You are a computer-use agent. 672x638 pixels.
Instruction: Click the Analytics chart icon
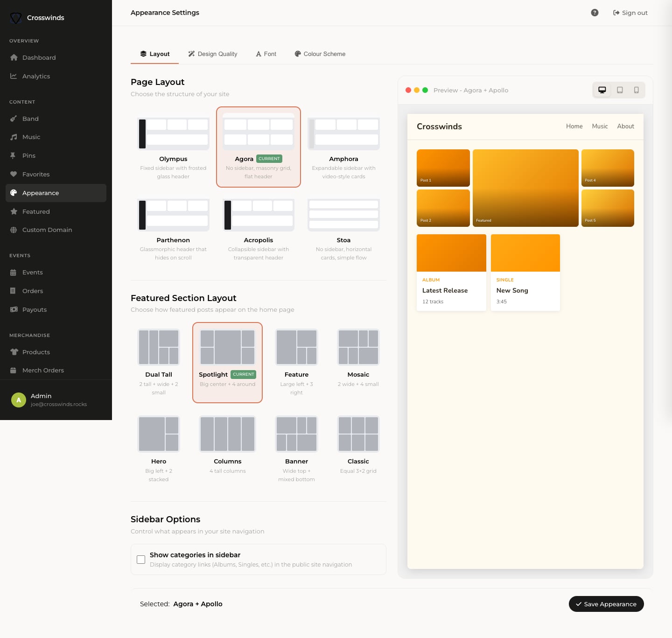(x=14, y=76)
